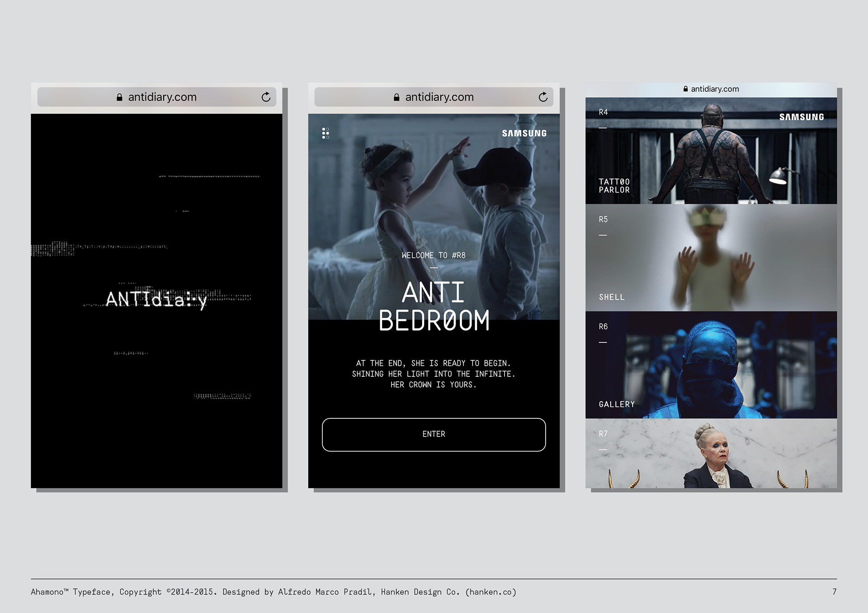Click antidiary.com address in middle phone
The image size is (868, 613).
click(x=439, y=97)
